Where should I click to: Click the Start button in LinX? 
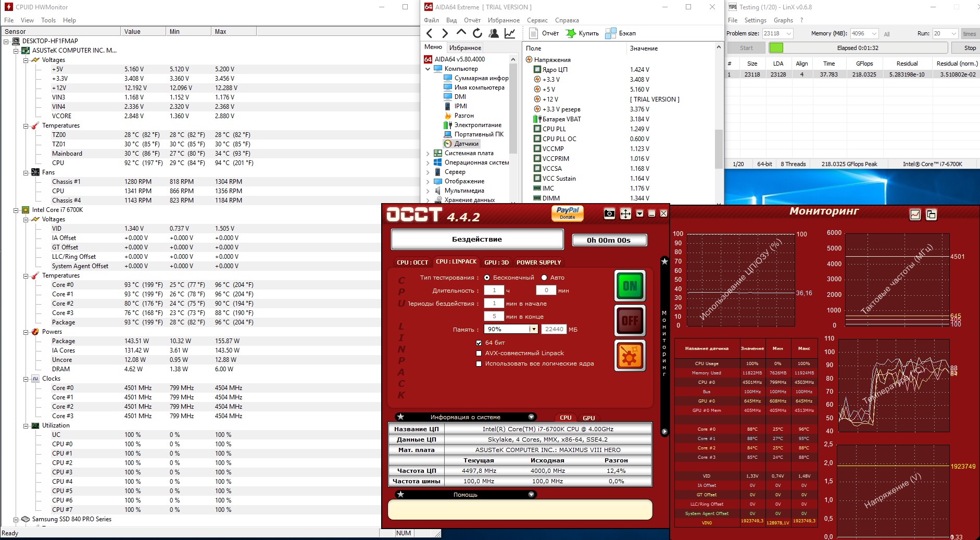[746, 48]
